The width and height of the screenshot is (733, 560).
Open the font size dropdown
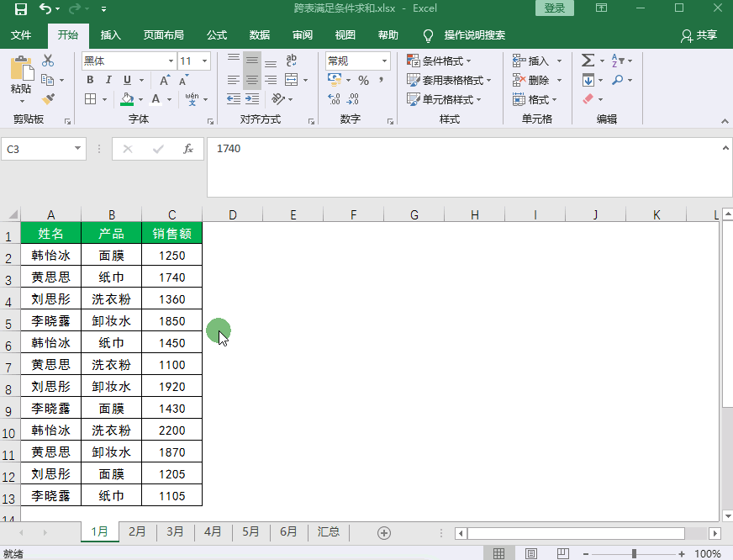204,61
